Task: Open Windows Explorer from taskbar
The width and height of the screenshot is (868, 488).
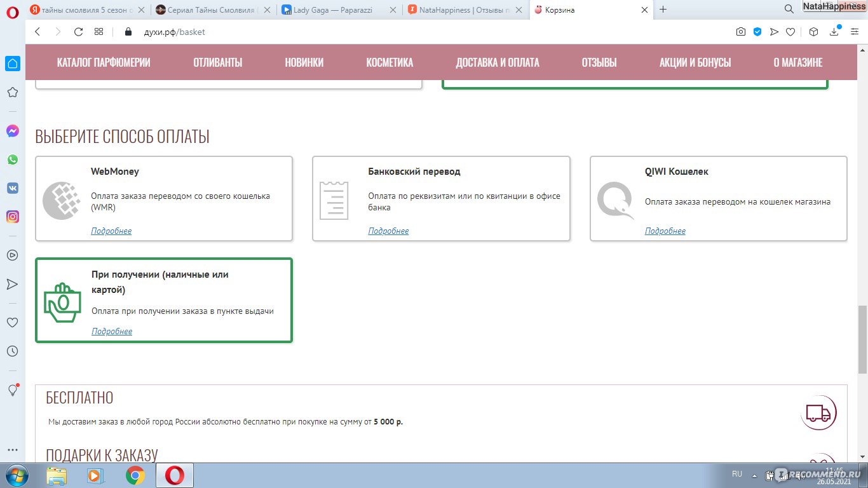Action: pos(57,475)
